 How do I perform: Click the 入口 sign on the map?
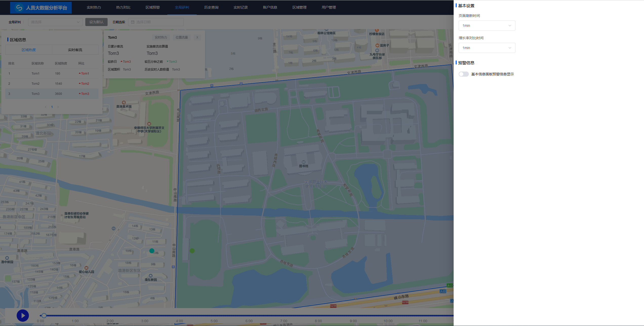pyautogui.click(x=443, y=291)
